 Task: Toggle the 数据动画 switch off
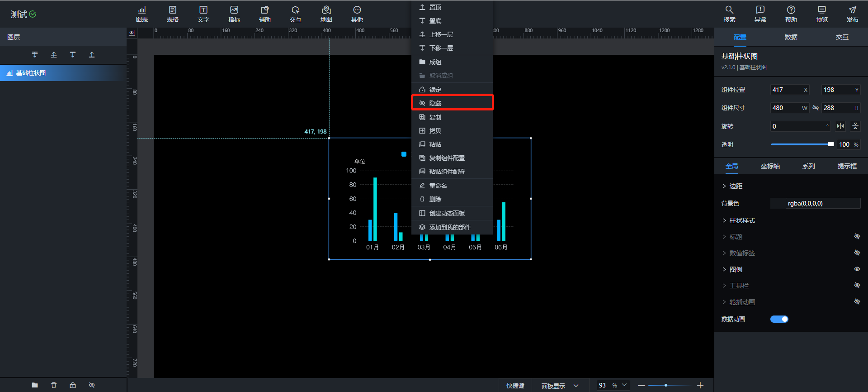point(779,319)
